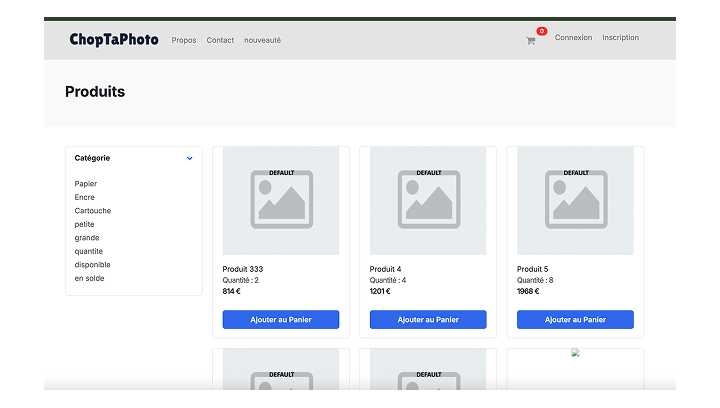Click the Produit 4 title
Screen dimensions: 720x408
385,269
